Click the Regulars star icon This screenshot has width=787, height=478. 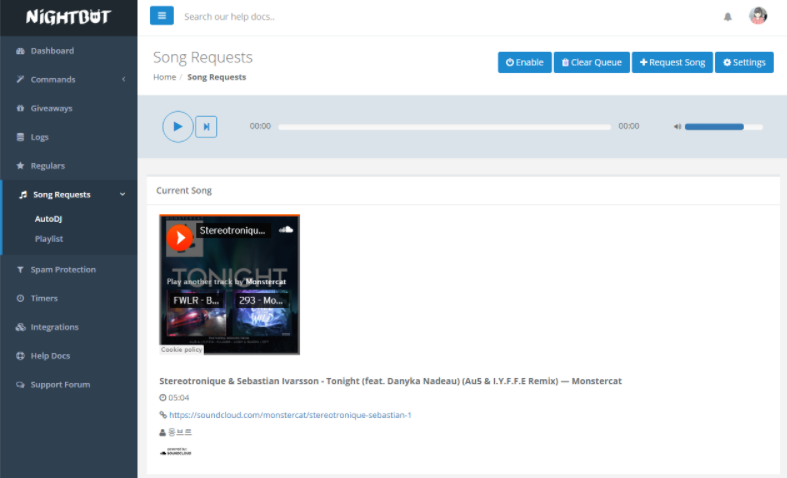click(20, 166)
